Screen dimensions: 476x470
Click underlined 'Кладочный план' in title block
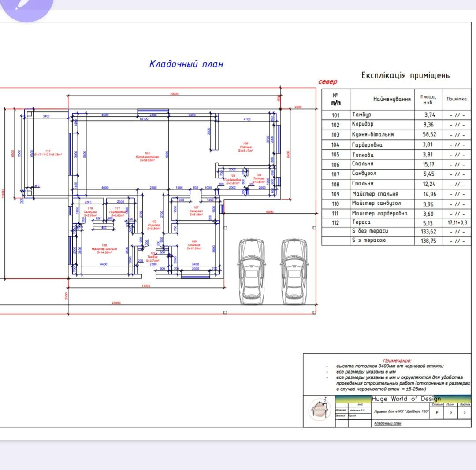coord(387,423)
